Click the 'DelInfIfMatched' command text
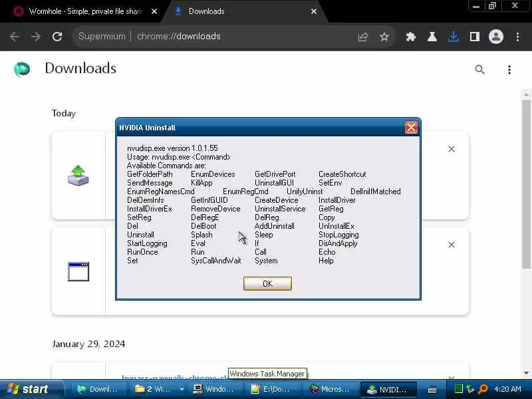Viewport: 532px width, 399px height. (375, 192)
